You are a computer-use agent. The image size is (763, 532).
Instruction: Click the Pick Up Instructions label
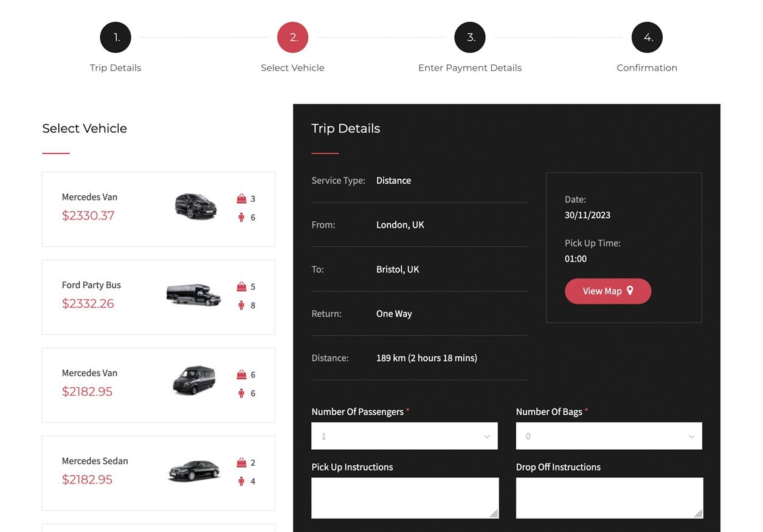(x=352, y=467)
